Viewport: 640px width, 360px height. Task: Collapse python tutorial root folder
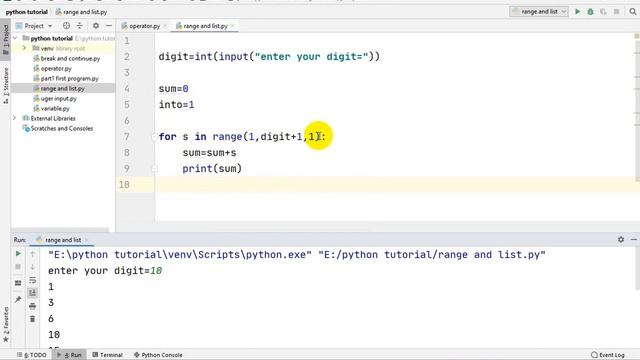coord(15,38)
